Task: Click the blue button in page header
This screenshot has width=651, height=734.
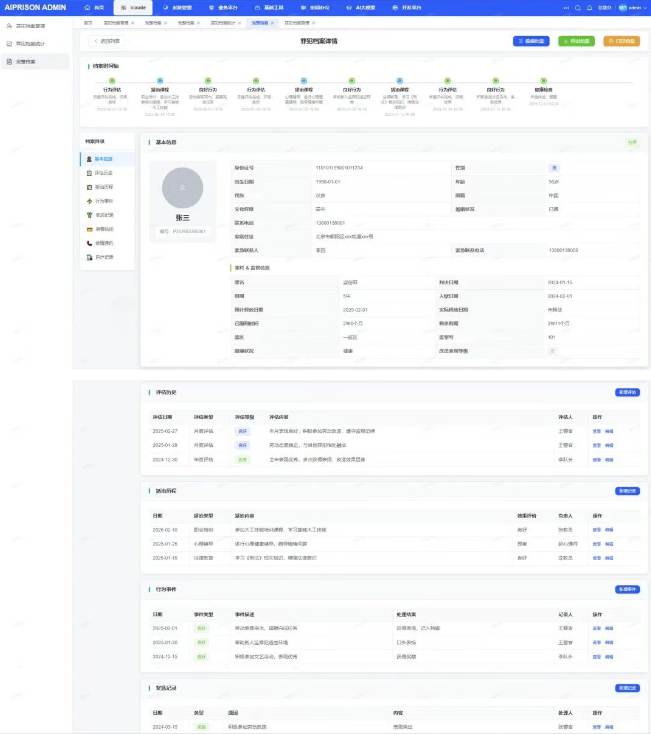Action: (x=531, y=41)
